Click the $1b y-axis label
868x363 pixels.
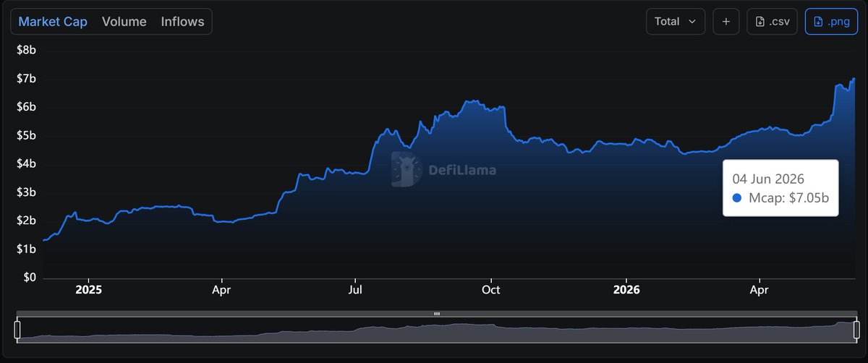(27, 249)
